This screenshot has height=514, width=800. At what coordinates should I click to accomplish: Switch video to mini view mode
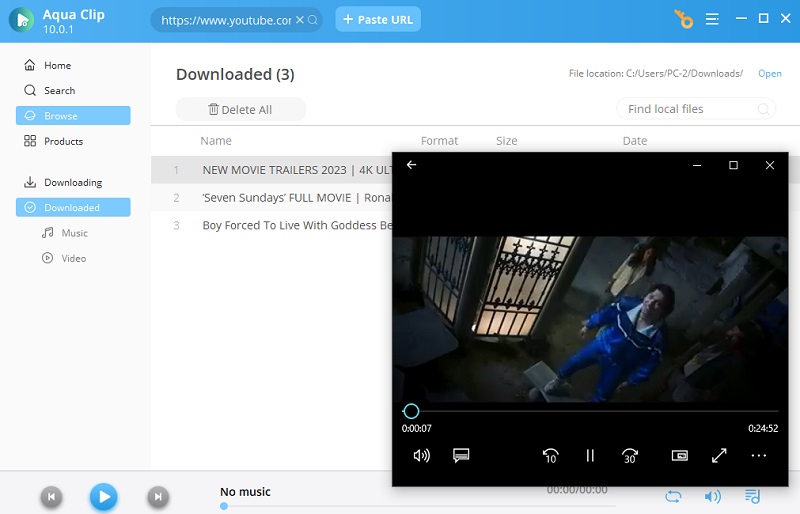tap(680, 455)
